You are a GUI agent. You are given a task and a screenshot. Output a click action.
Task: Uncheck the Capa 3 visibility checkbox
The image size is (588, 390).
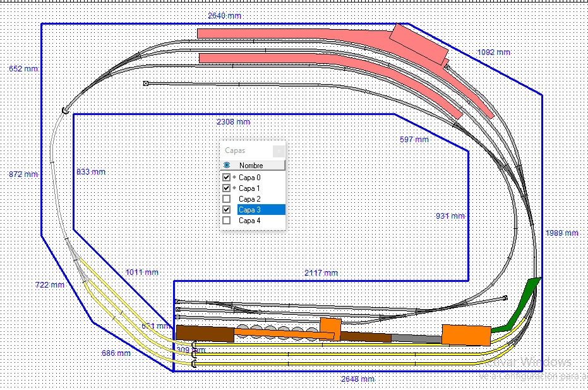coord(226,209)
